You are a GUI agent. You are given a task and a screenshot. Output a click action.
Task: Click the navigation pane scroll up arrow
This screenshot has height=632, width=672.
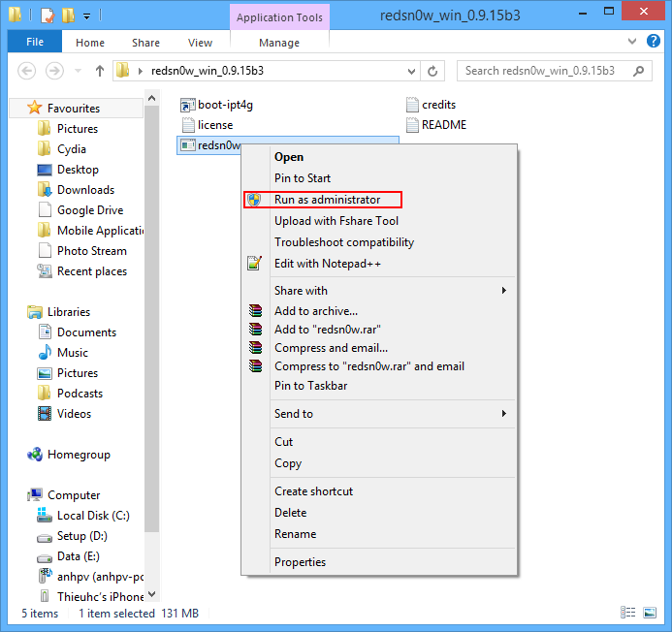coord(151,98)
